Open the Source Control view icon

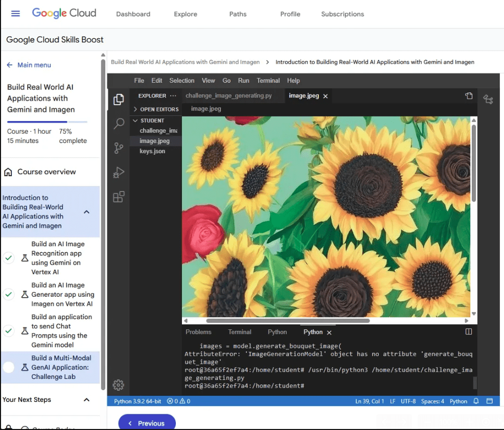pyautogui.click(x=119, y=148)
